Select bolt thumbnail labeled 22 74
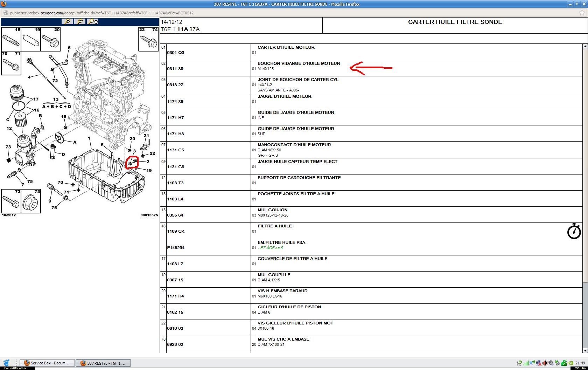Viewport: 588px width, 370px height. [148, 39]
